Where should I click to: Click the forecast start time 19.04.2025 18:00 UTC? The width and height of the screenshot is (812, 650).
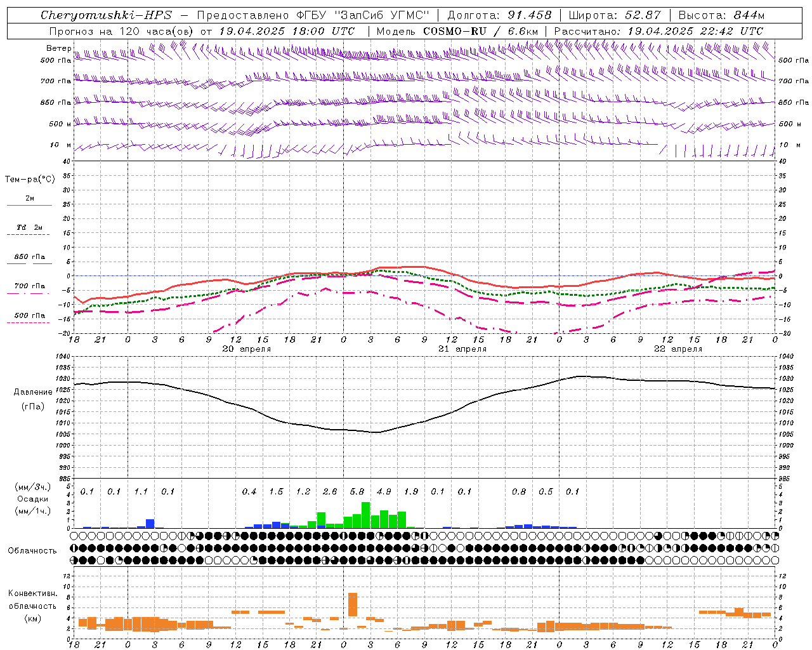[x=287, y=31]
